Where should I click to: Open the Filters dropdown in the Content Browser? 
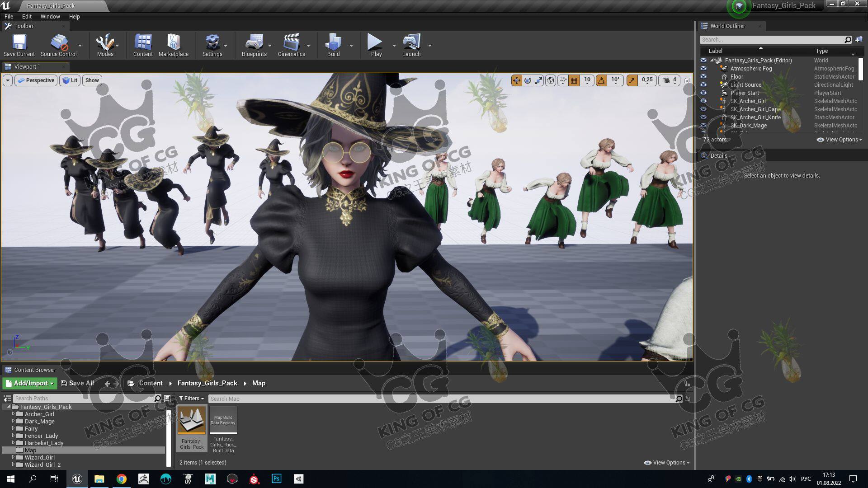pyautogui.click(x=191, y=399)
